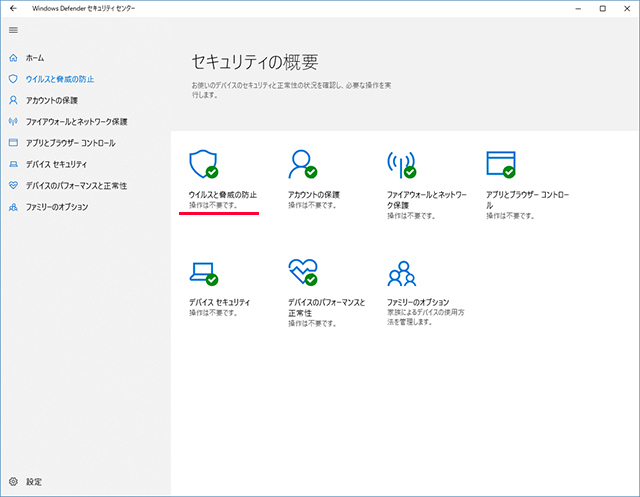
Task: Open the device performance heart icon
Action: coord(302,272)
